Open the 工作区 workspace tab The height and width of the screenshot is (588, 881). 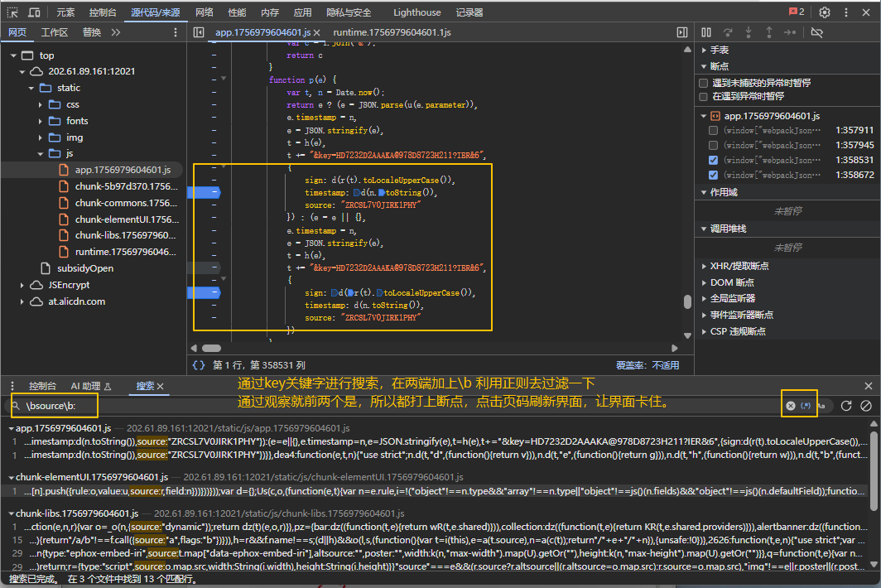tap(55, 32)
